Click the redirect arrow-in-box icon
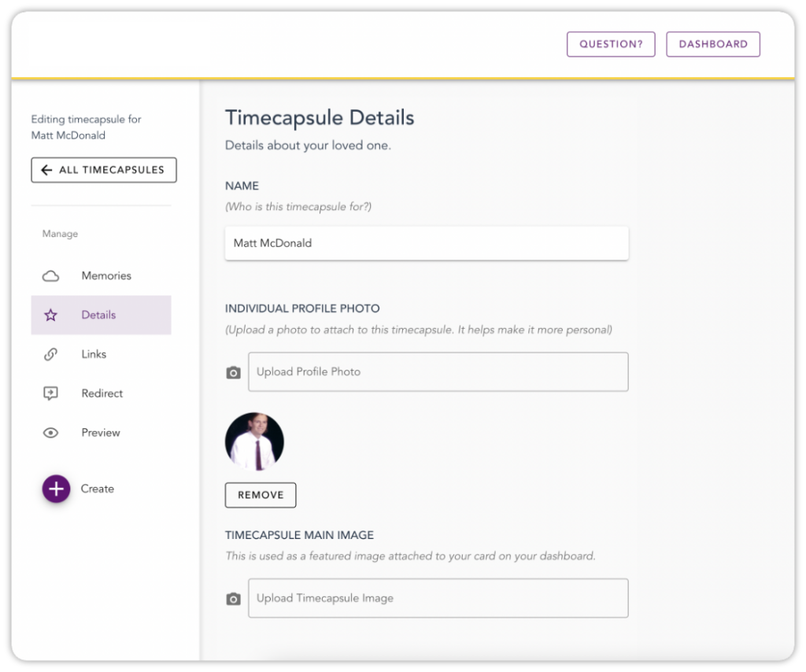Viewport: 806px width, 672px height. 50,393
